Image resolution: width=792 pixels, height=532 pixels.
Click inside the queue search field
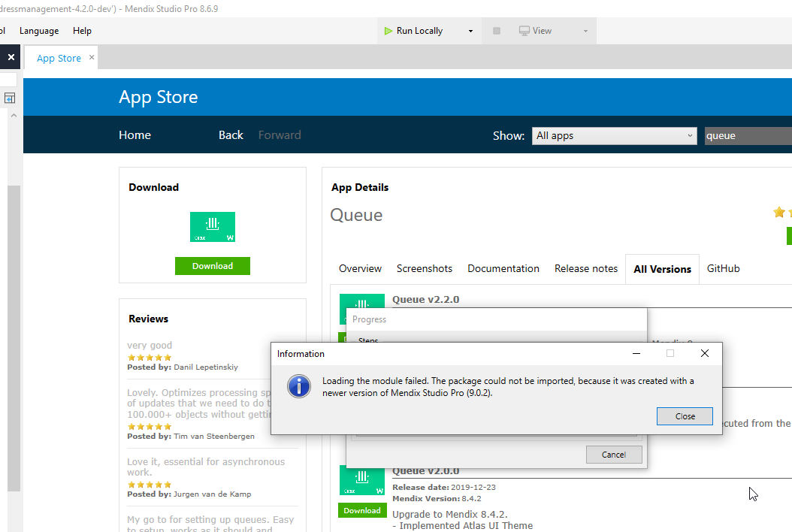click(x=744, y=135)
